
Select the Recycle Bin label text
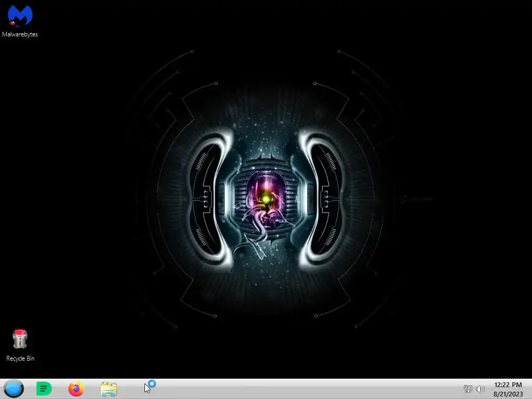click(20, 358)
